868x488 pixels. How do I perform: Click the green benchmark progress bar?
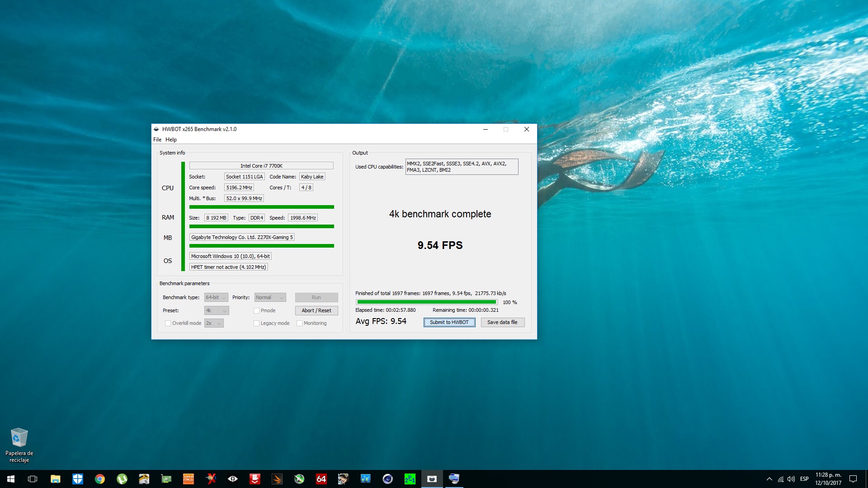(x=427, y=302)
